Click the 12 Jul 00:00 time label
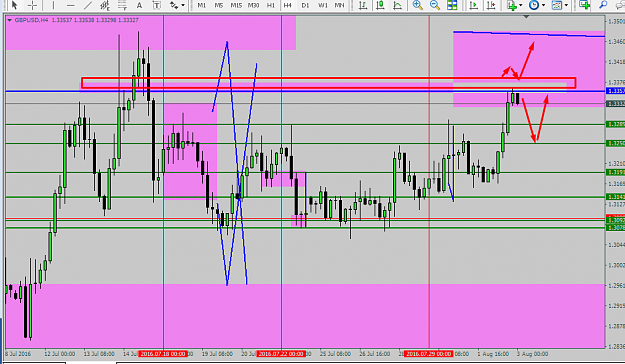 [59, 354]
